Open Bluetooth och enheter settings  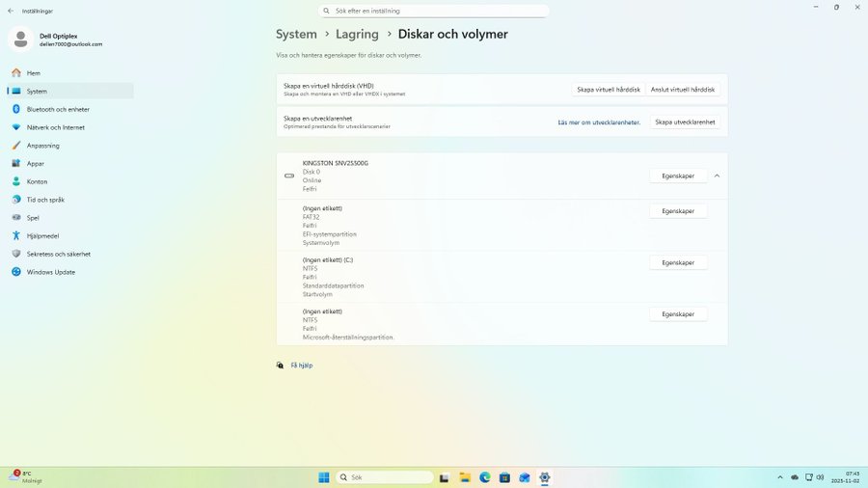click(x=58, y=109)
